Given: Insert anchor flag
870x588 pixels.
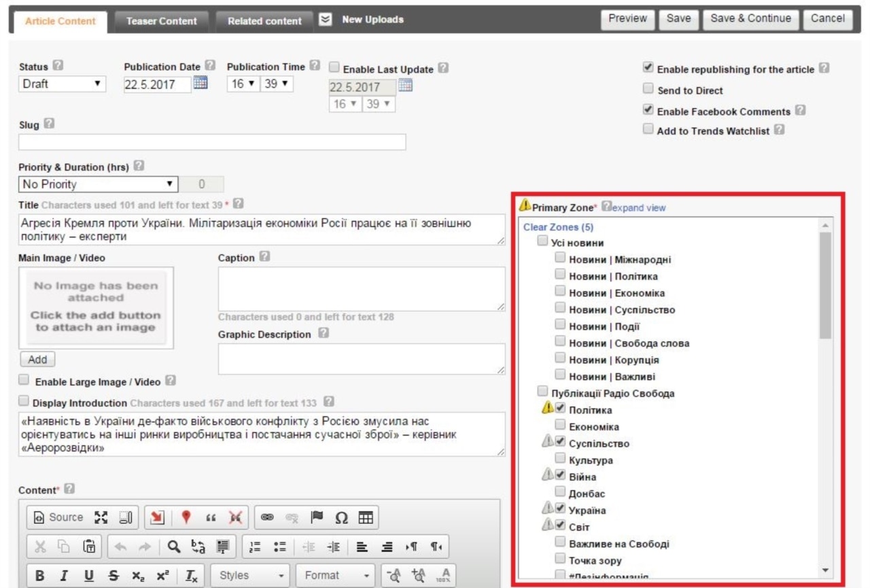Looking at the screenshot, I should pyautogui.click(x=317, y=517).
